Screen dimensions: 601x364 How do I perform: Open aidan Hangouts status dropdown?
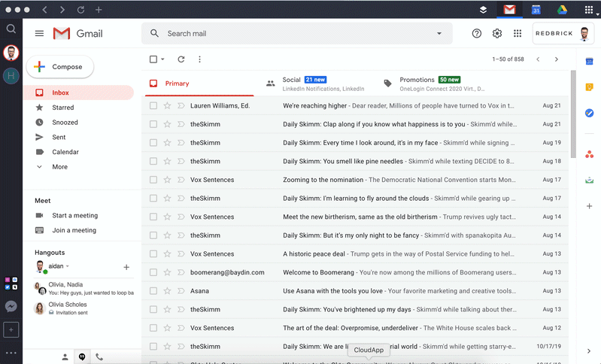pos(68,266)
